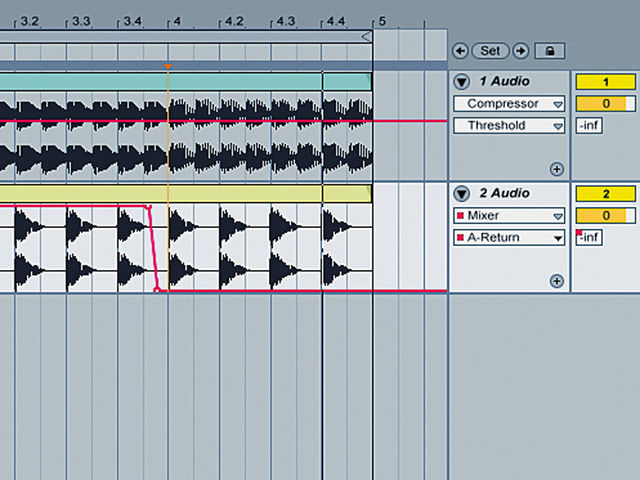Adjust 1 Audio track volume slider
The image size is (640, 480).
[606, 104]
